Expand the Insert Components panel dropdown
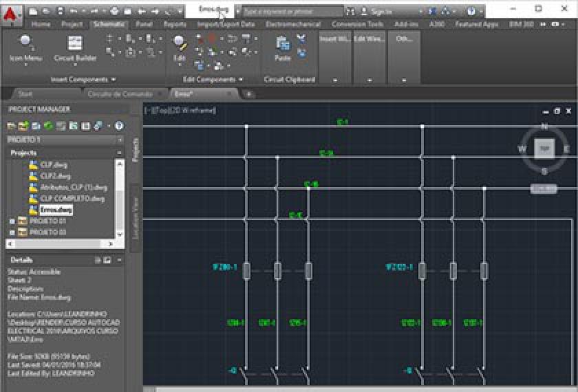The image size is (578, 392). (x=112, y=80)
